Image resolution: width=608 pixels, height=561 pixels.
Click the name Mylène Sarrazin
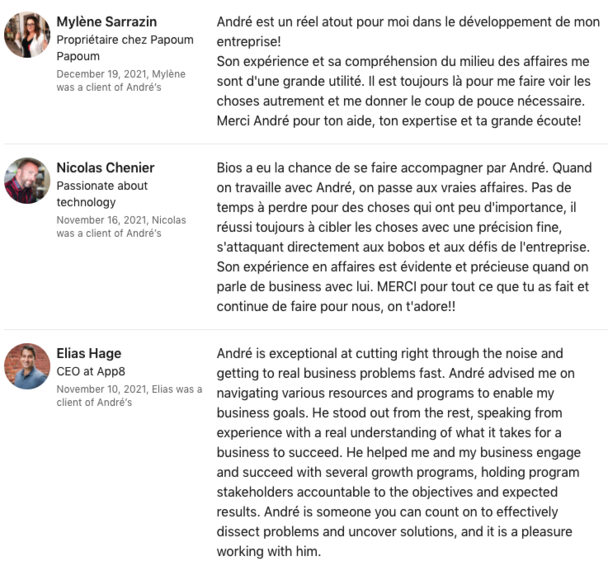coord(107,22)
